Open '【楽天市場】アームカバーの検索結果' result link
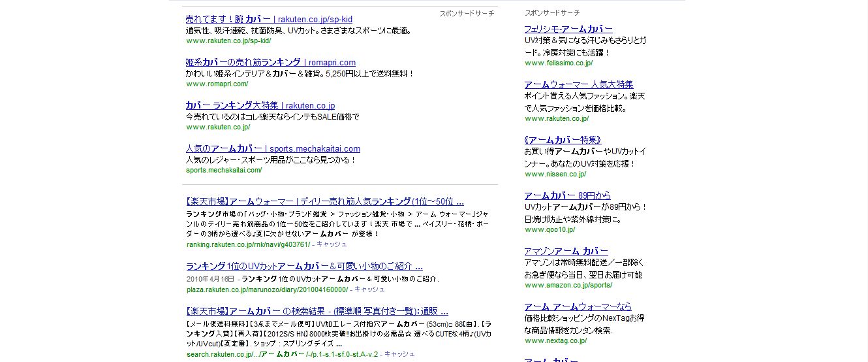The width and height of the screenshot is (868, 362). tap(317, 311)
